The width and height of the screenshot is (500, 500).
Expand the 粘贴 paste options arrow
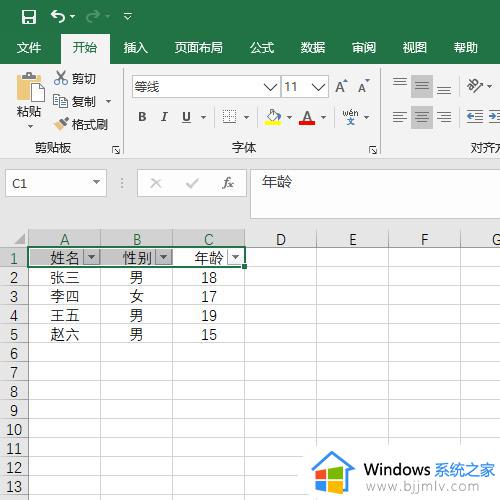pos(30,126)
